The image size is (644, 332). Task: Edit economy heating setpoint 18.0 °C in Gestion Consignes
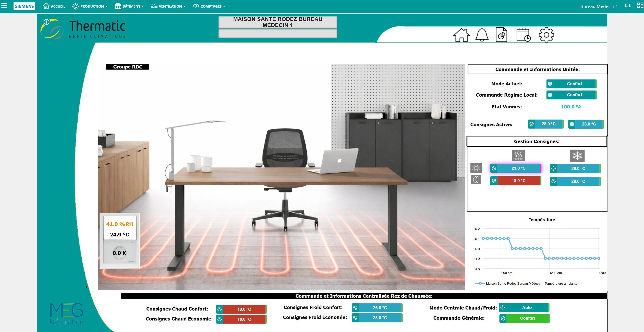518,181
